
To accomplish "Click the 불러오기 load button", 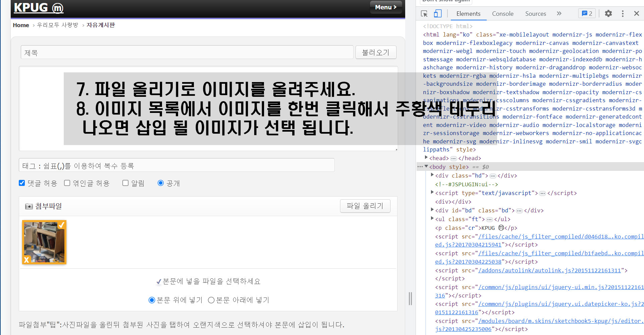I will (x=376, y=52).
